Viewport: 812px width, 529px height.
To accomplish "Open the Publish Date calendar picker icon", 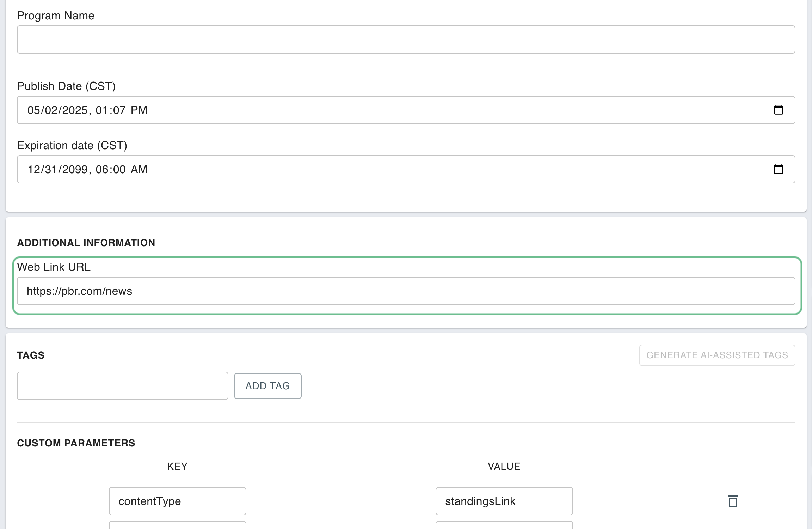I will (x=778, y=110).
